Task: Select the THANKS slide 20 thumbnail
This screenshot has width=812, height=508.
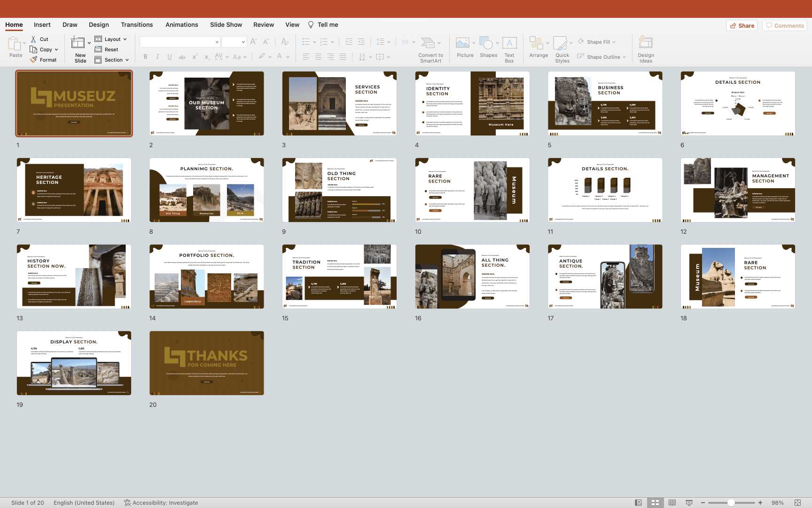Action: coord(207,363)
